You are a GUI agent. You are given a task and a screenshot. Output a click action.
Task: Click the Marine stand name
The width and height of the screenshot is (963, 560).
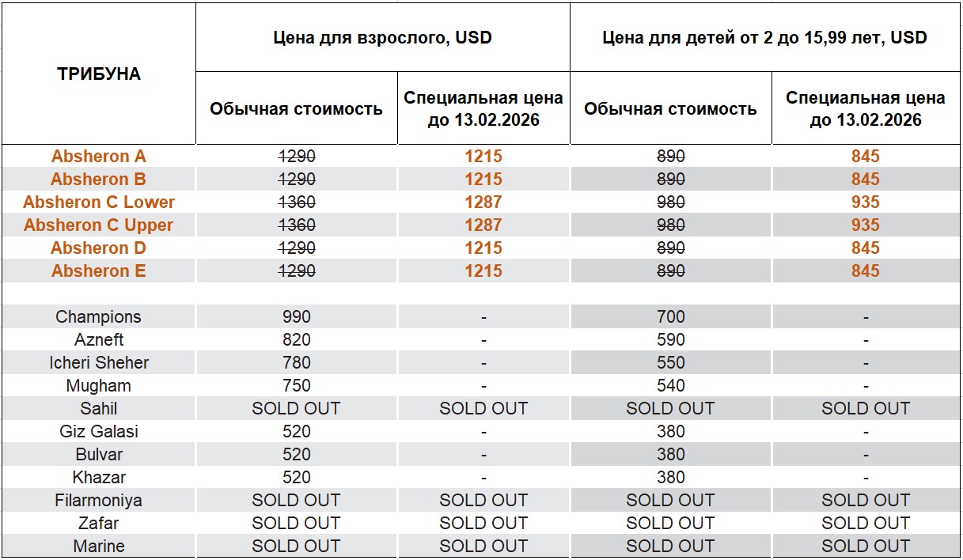pos(99,547)
